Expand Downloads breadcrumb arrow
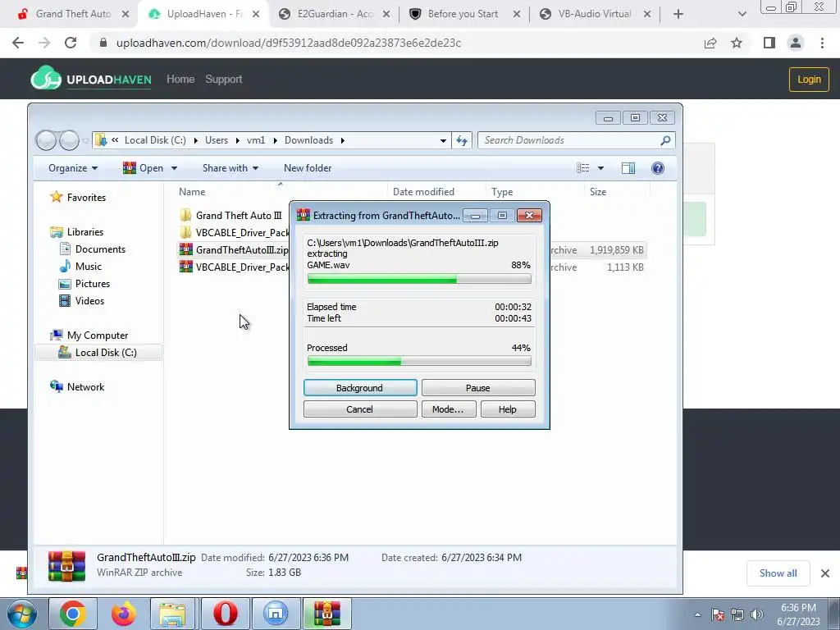This screenshot has height=630, width=840. click(x=342, y=140)
